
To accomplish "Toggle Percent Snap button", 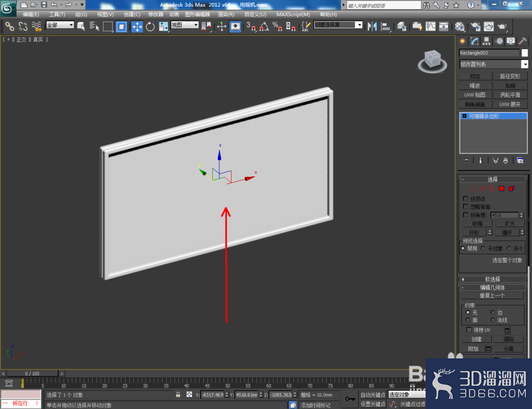I will tap(277, 27).
